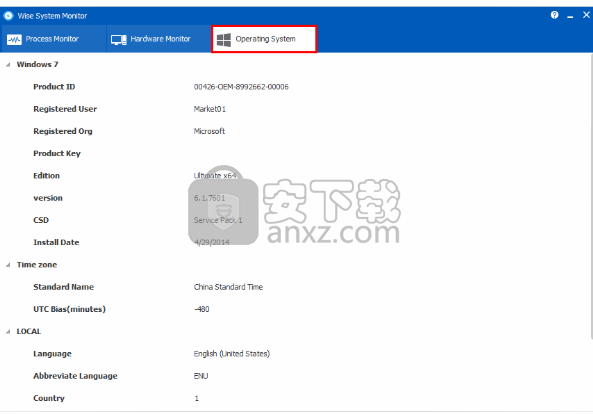Screen dimensions: 593x414
Task: Click the Standard Name label
Action: tap(64, 287)
